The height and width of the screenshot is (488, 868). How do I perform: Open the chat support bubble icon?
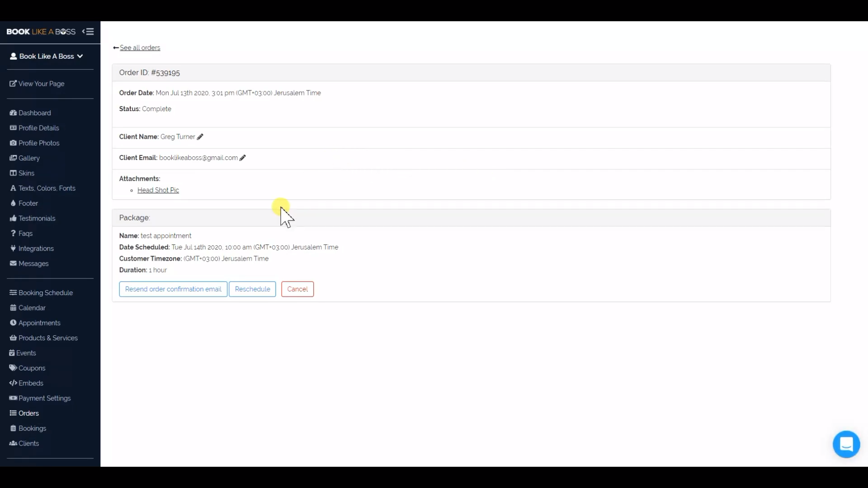[846, 444]
